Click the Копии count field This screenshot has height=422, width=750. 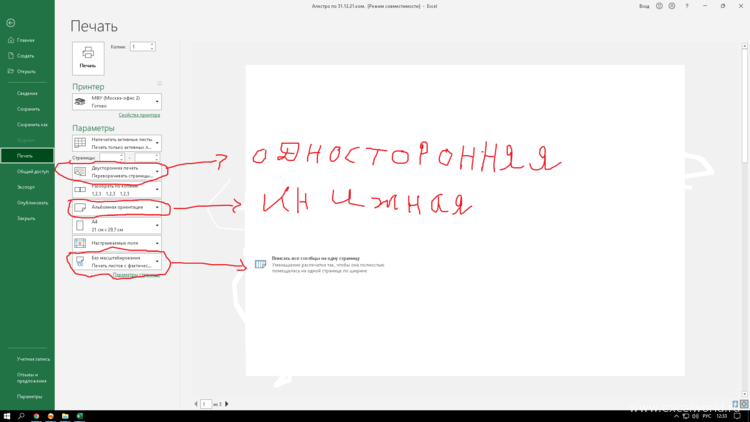coord(140,46)
